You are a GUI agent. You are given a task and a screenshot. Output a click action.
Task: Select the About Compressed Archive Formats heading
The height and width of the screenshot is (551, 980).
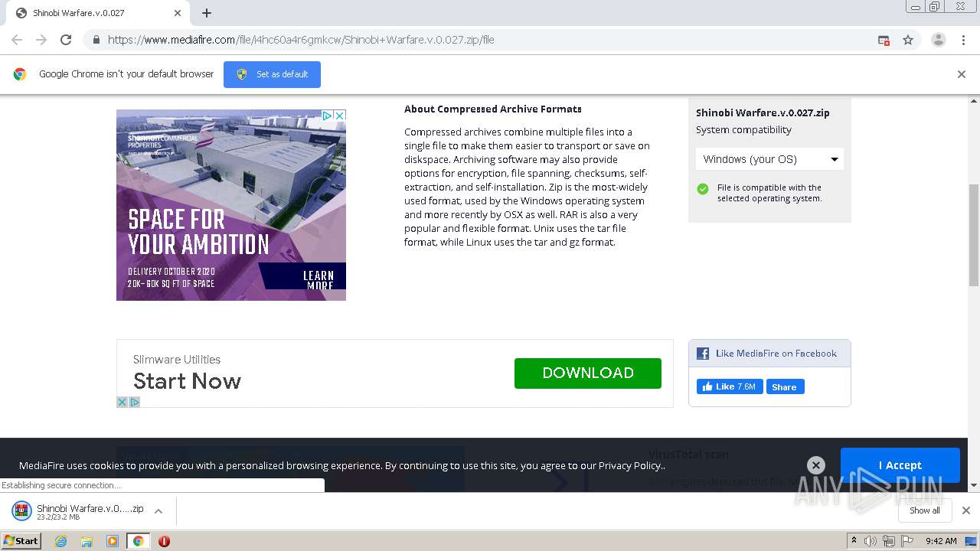tap(493, 109)
